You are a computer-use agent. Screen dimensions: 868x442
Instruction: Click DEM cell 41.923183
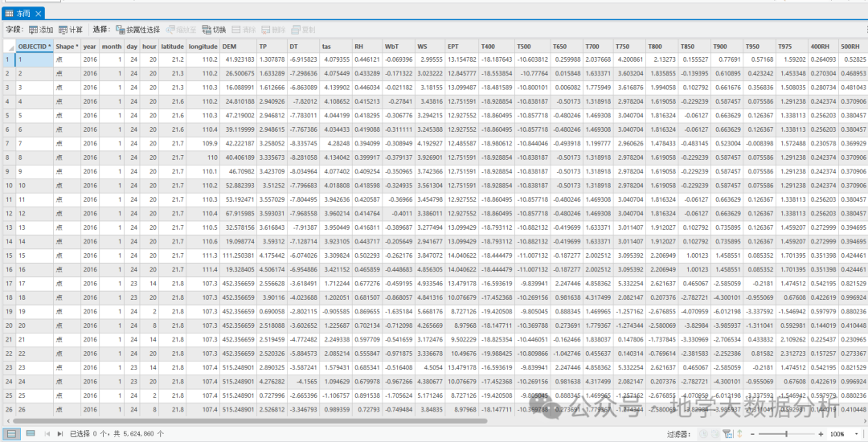(238, 59)
